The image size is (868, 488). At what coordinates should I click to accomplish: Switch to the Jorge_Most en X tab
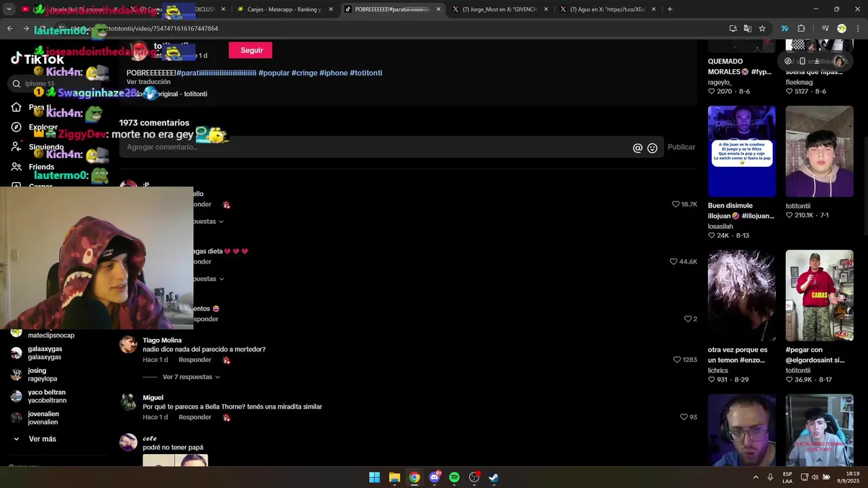coord(500,9)
